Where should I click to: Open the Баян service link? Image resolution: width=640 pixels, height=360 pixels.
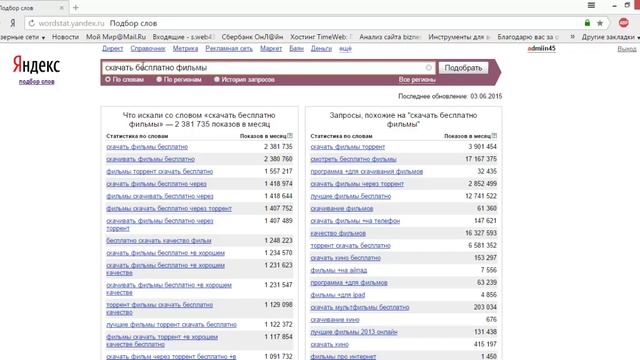tap(296, 49)
